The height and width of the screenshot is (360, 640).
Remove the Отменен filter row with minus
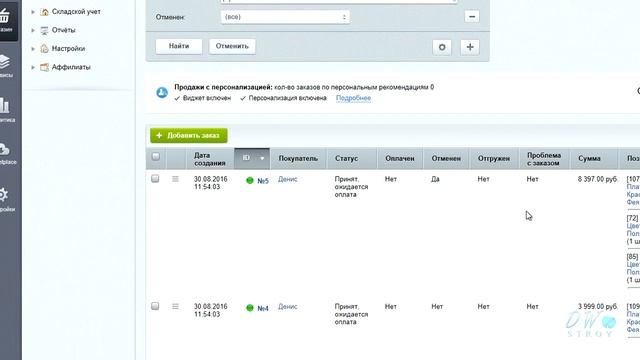472,17
